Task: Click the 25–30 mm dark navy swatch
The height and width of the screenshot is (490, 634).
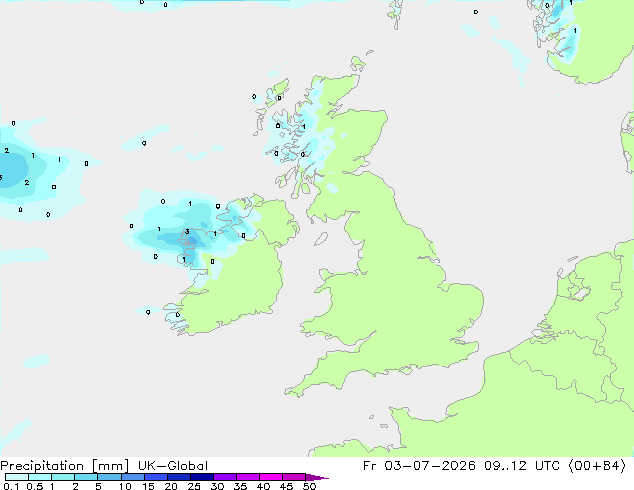Action: [202, 477]
